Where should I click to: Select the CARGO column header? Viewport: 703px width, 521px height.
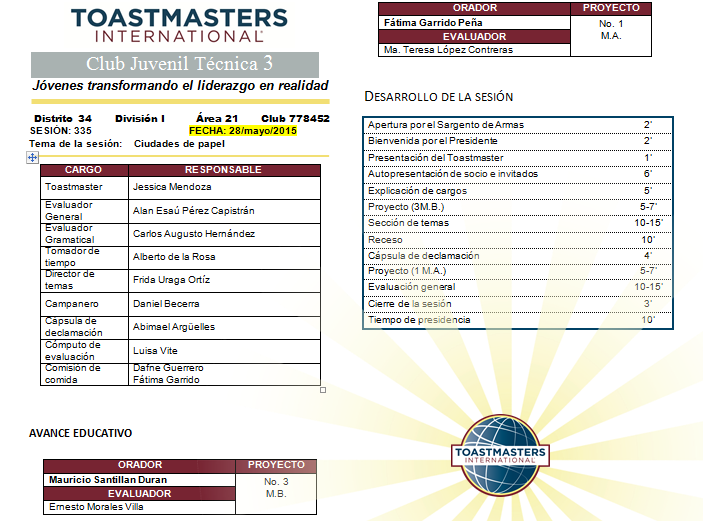click(x=84, y=170)
